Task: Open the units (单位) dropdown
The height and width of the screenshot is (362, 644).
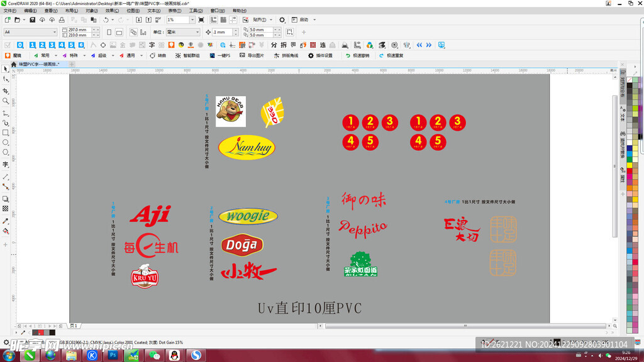Action: pos(182,32)
